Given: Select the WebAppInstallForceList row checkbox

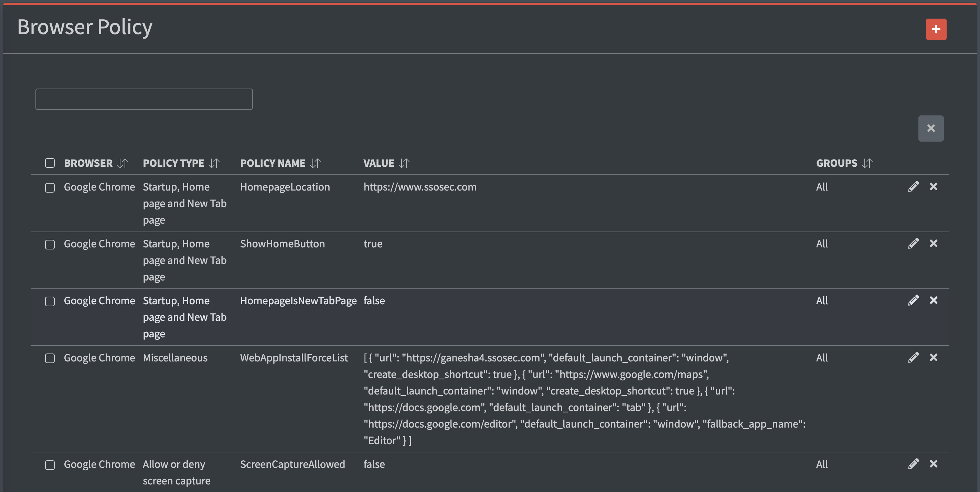Looking at the screenshot, I should [x=50, y=358].
